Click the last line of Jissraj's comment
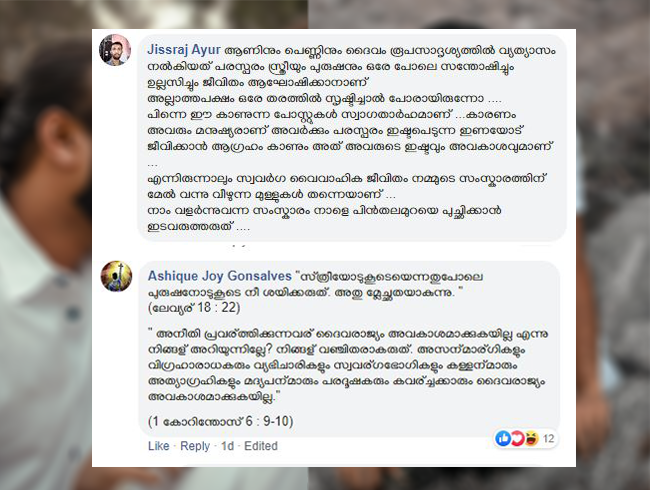 (x=199, y=227)
